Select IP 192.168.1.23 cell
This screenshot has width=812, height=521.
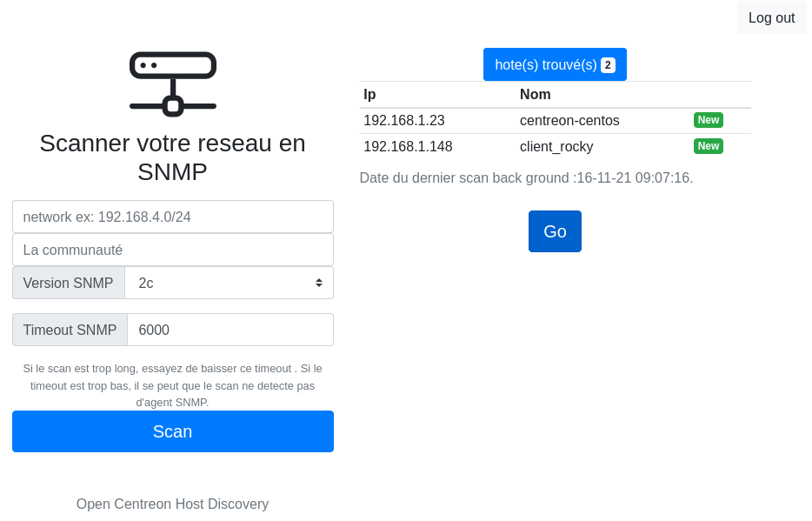coord(404,120)
